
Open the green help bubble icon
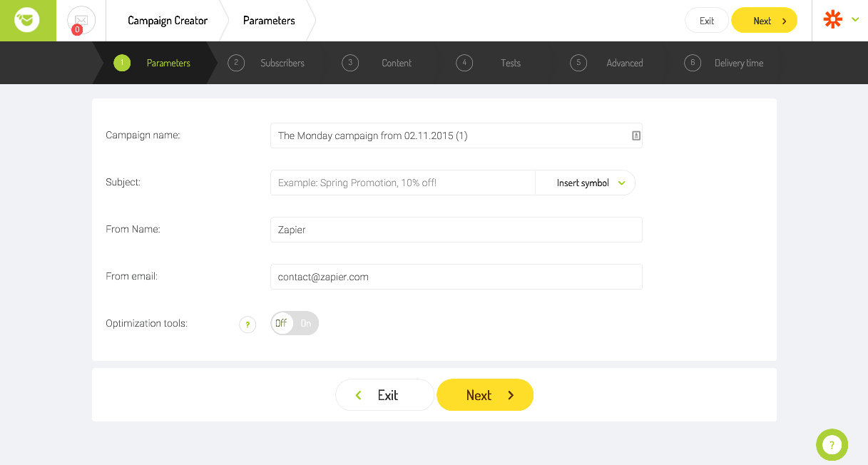coord(832,445)
